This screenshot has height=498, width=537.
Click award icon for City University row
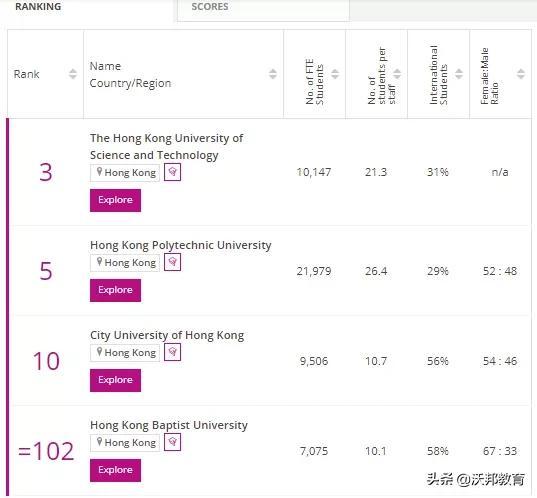click(173, 352)
